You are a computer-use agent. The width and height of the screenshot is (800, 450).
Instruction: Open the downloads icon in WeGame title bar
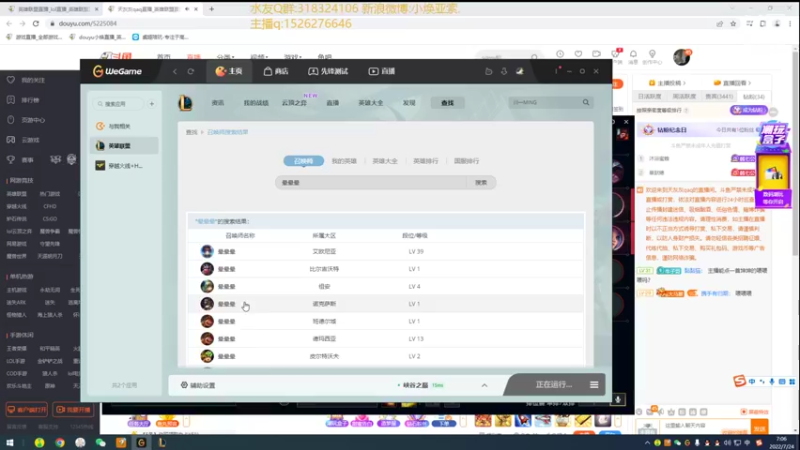pyautogui.click(x=504, y=71)
